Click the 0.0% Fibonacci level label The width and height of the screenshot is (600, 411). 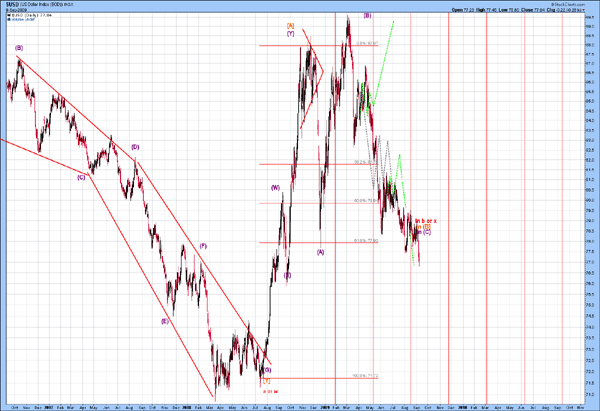367,43
